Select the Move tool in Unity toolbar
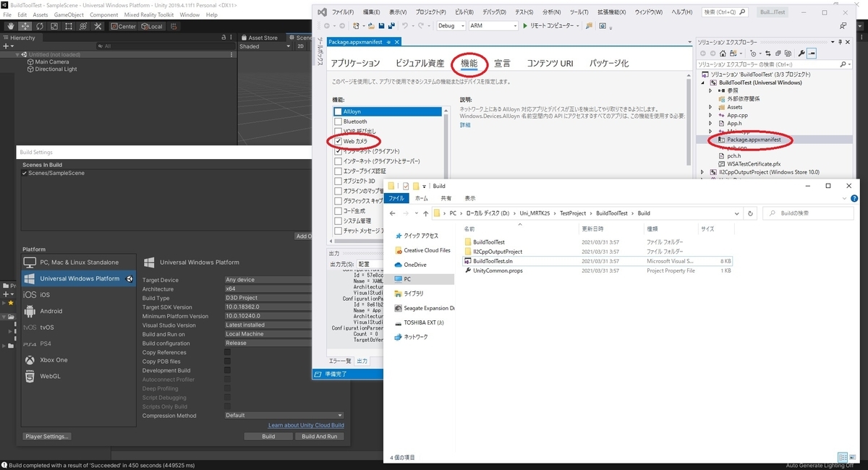 [x=25, y=26]
